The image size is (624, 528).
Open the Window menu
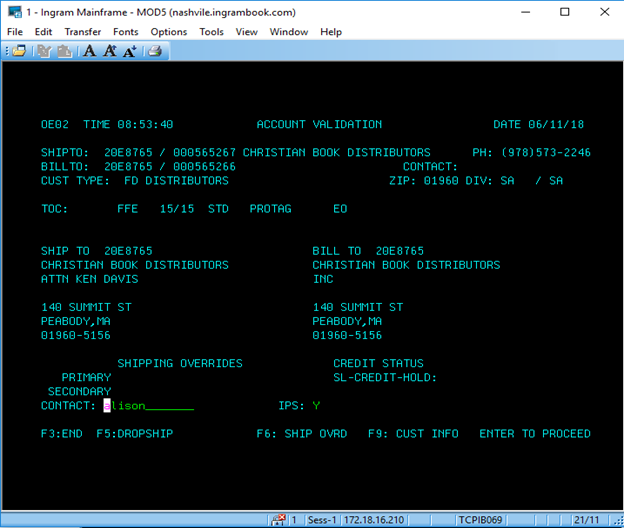(289, 32)
